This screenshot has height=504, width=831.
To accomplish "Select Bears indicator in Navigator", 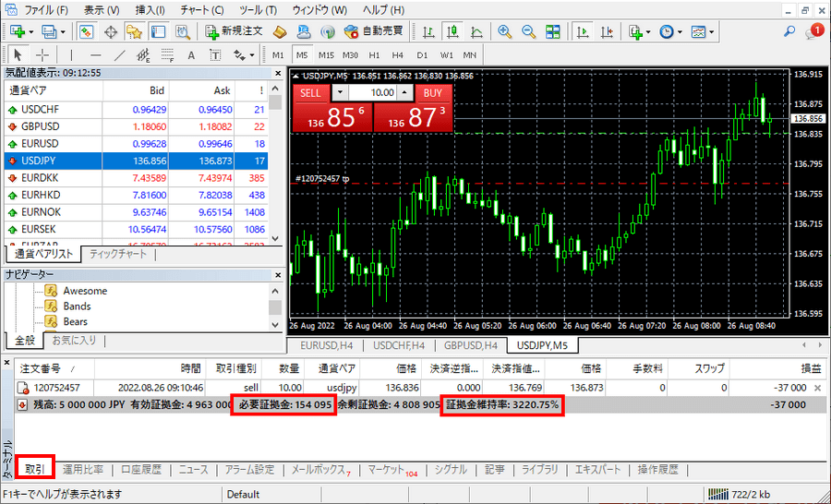I will (76, 321).
